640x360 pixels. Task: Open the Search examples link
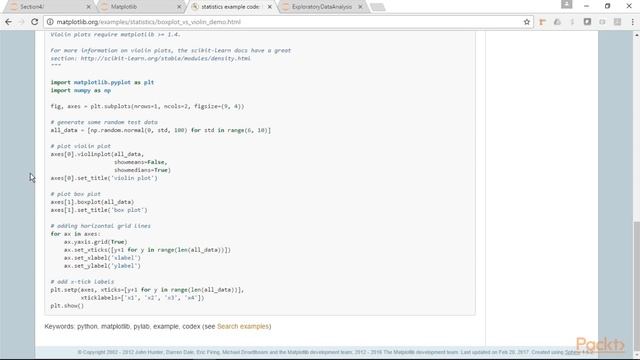(x=243, y=327)
